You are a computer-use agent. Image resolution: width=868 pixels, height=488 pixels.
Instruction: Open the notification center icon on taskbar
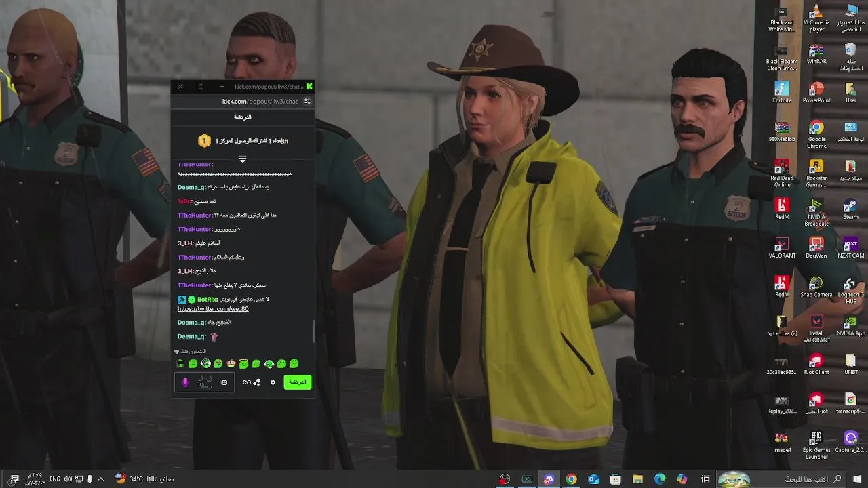[x=14, y=479]
